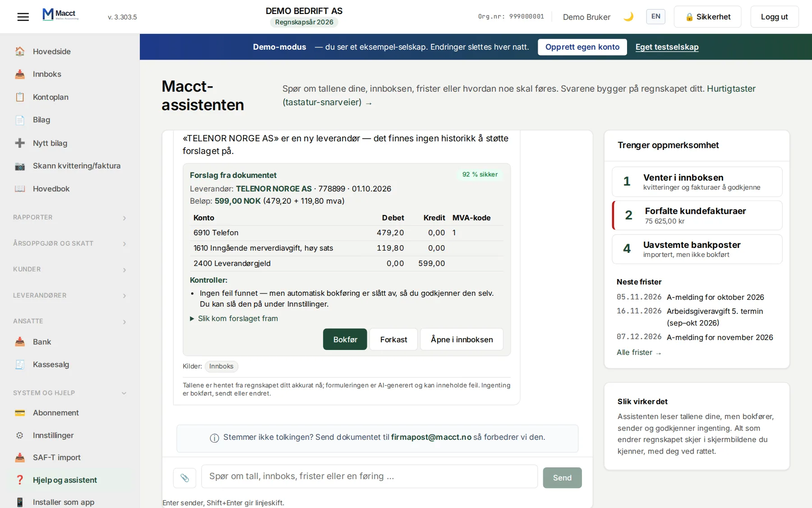812x508 pixels.
Task: Expand ÅRSOPPGJØR OG SKATT section
Action: (70, 243)
